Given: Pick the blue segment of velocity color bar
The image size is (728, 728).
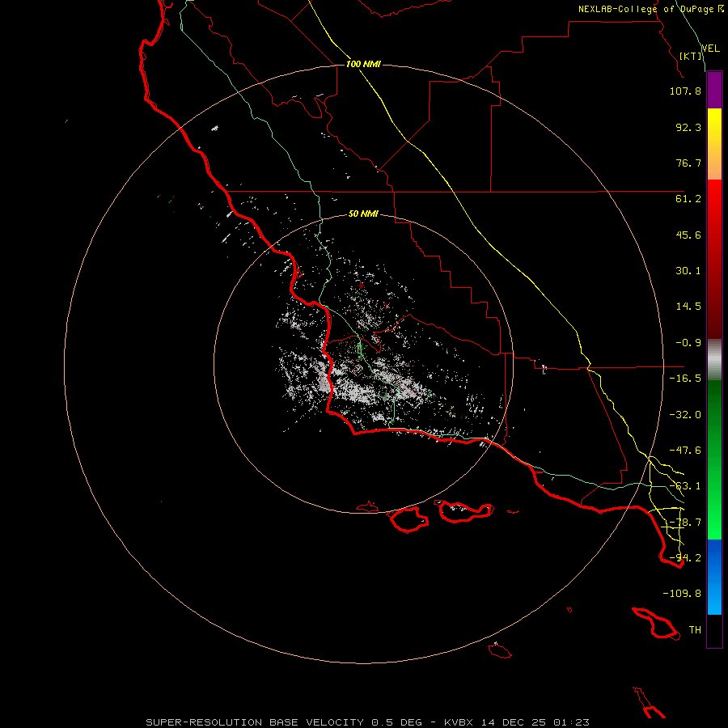Looking at the screenshot, I should coord(714,577).
